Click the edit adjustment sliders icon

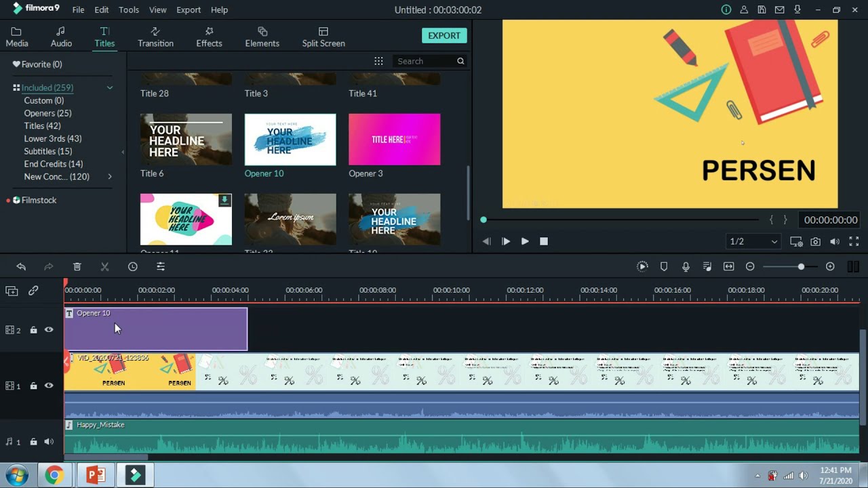(x=161, y=267)
